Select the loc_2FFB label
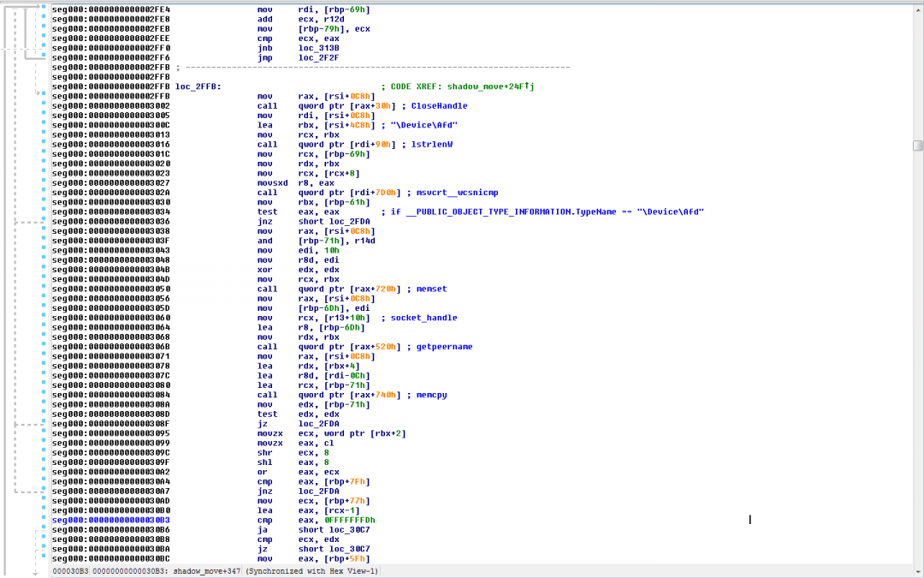 point(197,86)
